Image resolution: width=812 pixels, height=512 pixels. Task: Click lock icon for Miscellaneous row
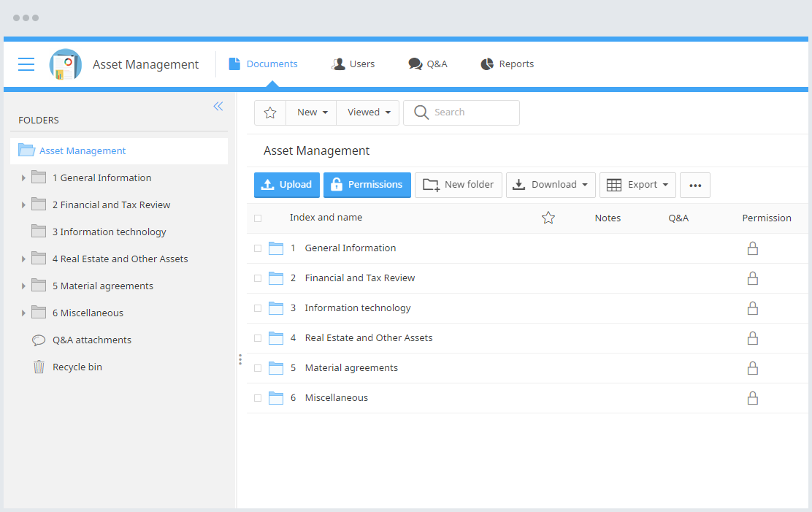752,398
